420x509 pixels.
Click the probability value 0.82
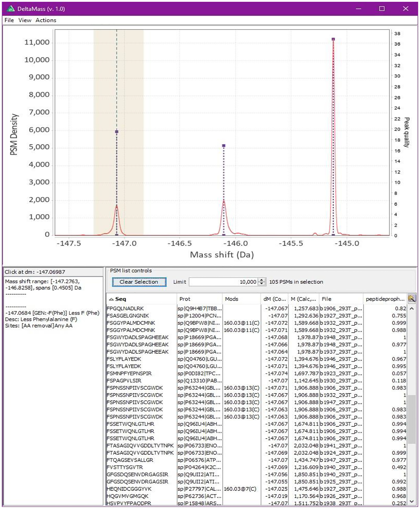click(x=401, y=309)
